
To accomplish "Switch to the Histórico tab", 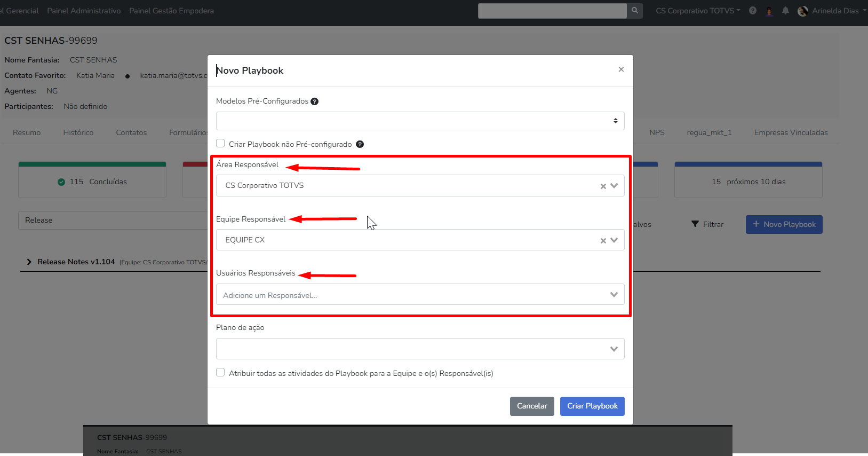I will (x=78, y=133).
